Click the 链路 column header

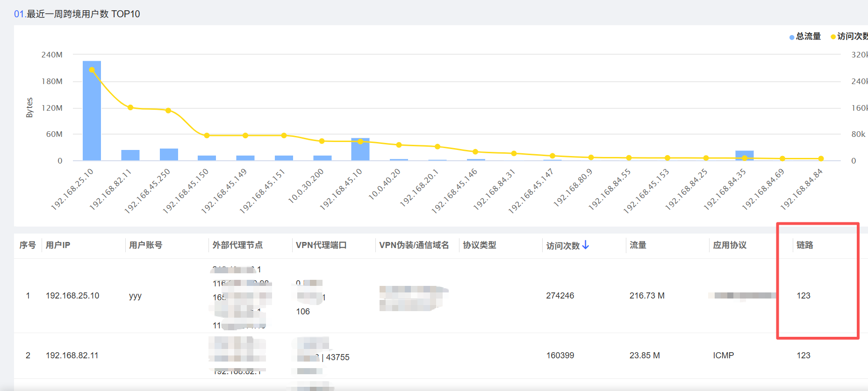point(804,245)
